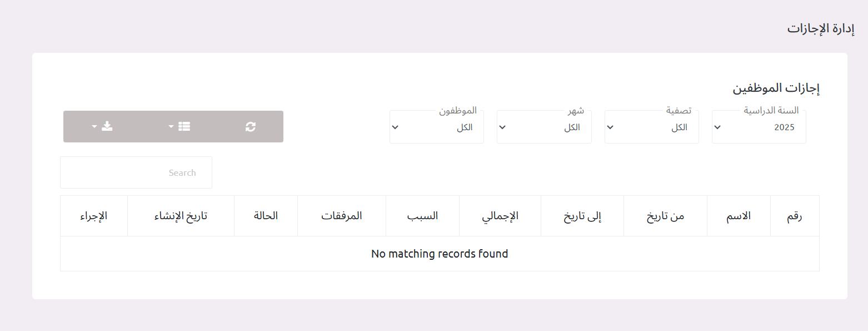Click the إلى تاريخ column header

582,216
